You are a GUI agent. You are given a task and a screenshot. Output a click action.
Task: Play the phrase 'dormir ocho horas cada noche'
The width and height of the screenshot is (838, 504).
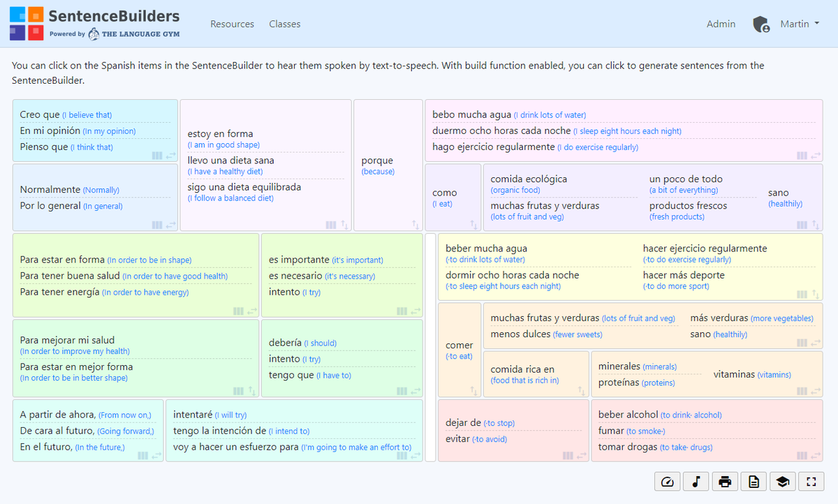pos(513,275)
